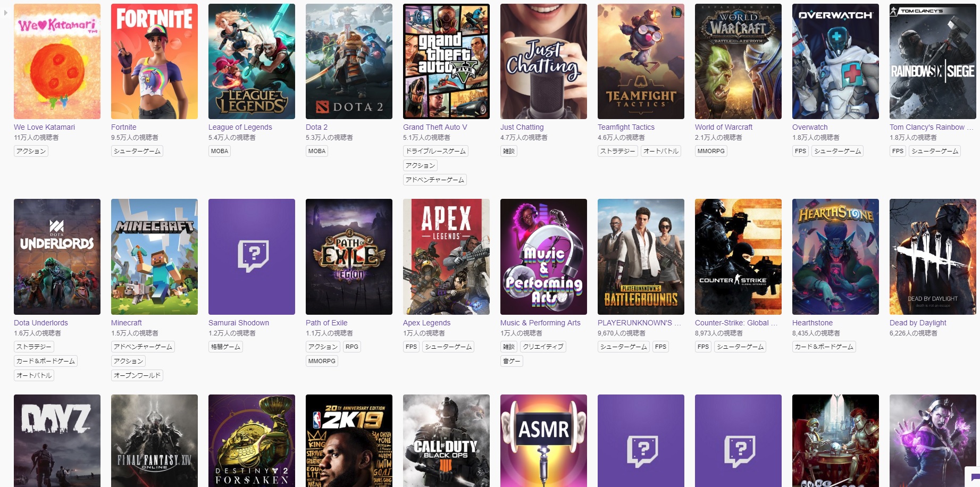Click the MMORPG tag under World of Warcraft

click(x=711, y=151)
